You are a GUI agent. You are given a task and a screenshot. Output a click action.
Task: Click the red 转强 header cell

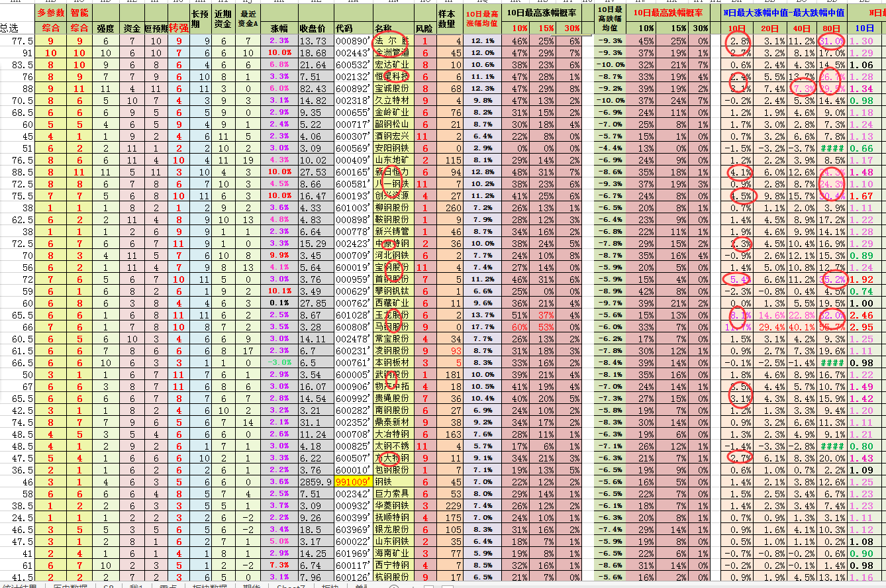pos(177,28)
